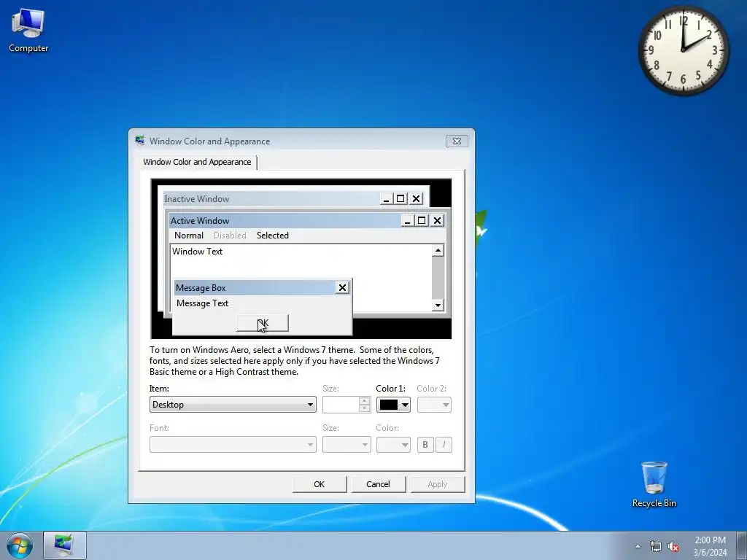Click the item Size spinner field

point(346,405)
